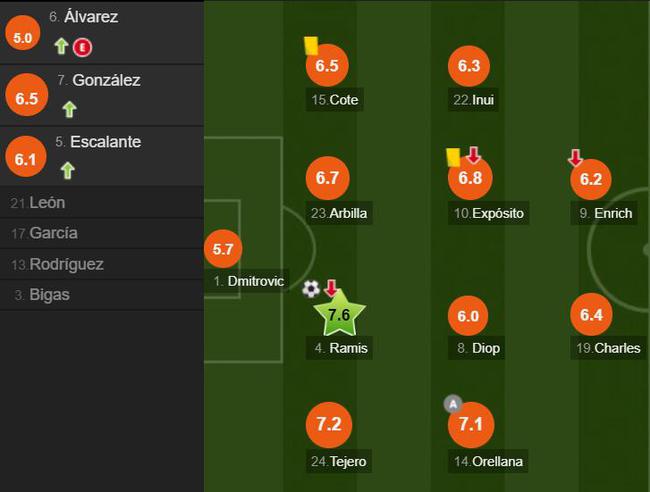Click the assist 'A' badge on Orellana

[453, 403]
